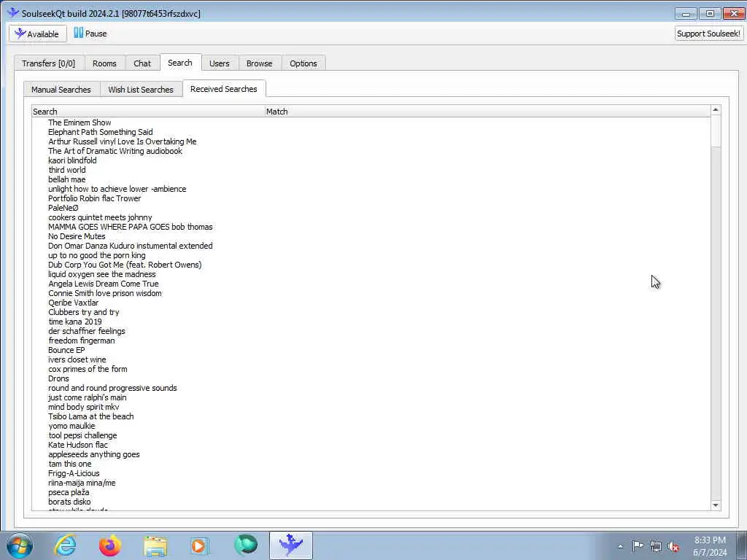Click the muted volume tray icon
Screen dimensions: 747x560
[673, 546]
